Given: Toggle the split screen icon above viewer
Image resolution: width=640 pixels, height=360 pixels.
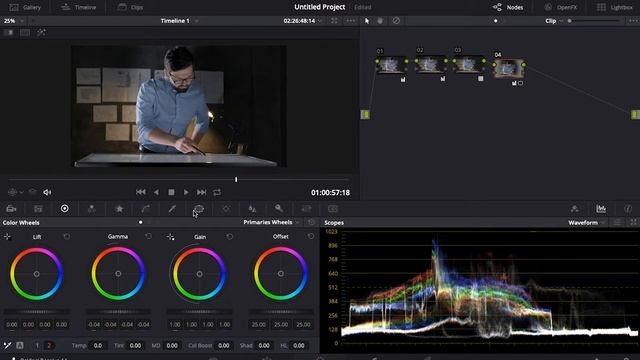Looking at the screenshot, I should (25, 32).
